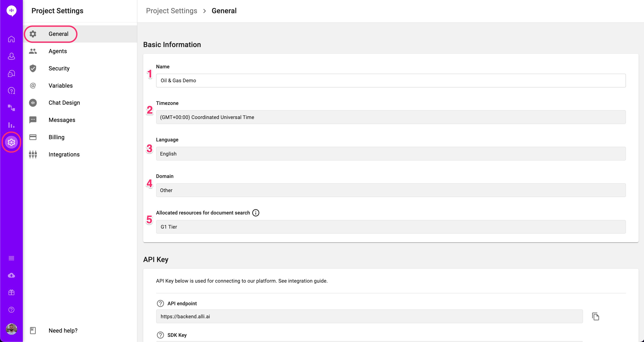Select the Customers icon in sidebar
Viewport: 644px width, 342px height.
11,56
